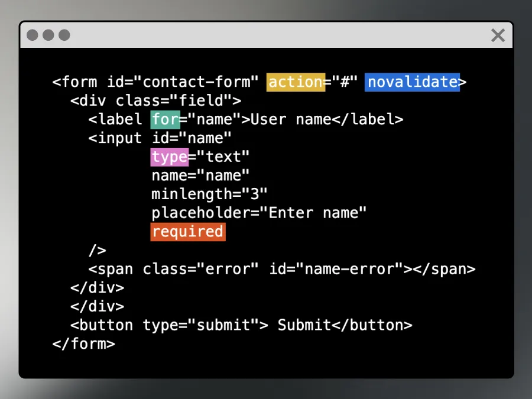Select the green-highlighted "for" attribute
532x399 pixels.
(166, 119)
